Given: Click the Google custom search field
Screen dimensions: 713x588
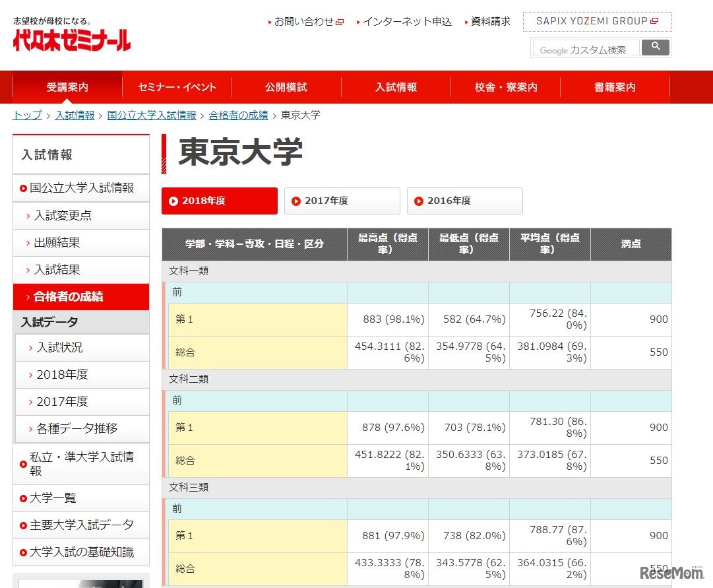Looking at the screenshot, I should [x=585, y=49].
